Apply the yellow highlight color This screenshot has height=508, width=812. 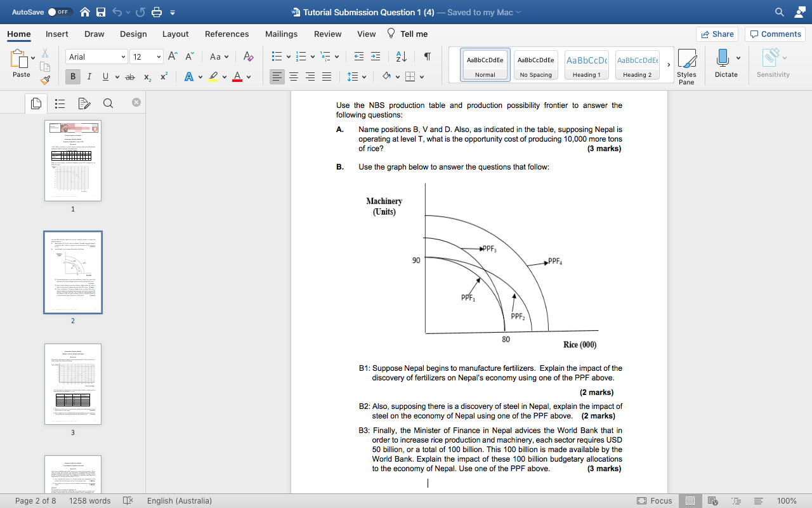click(213, 77)
